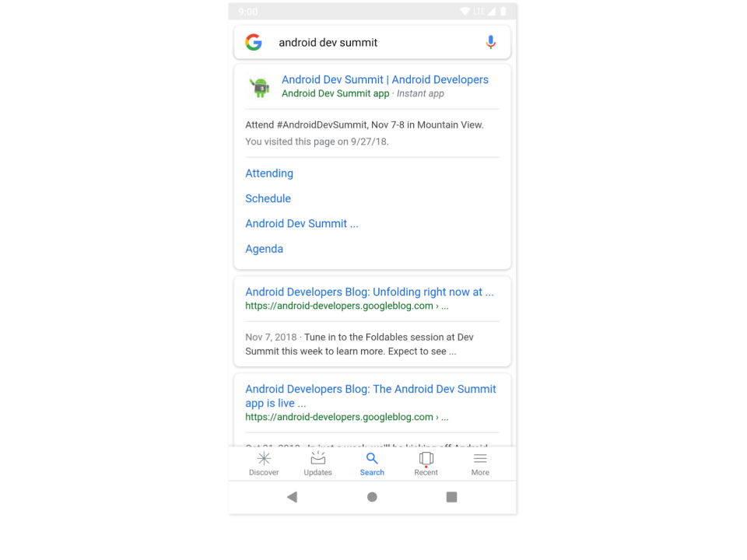
Task: Tap the battery icon in the status bar
Action: [x=503, y=12]
